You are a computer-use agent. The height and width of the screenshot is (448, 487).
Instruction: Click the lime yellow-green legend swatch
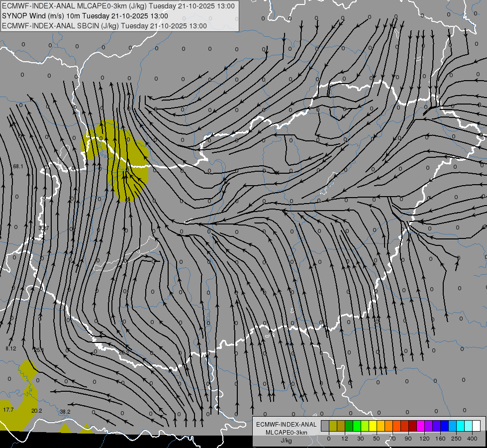[x=365, y=426]
